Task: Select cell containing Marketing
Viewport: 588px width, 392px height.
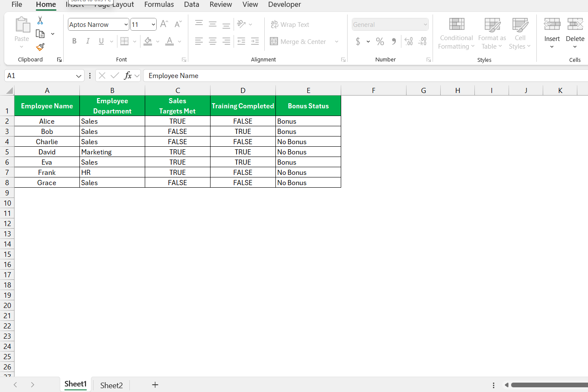Action: [x=112, y=152]
